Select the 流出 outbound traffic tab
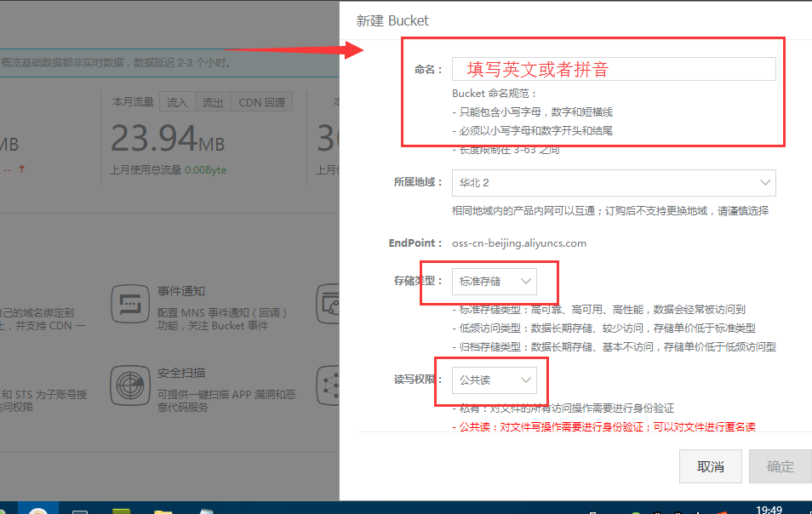812x514 pixels. pyautogui.click(x=213, y=102)
